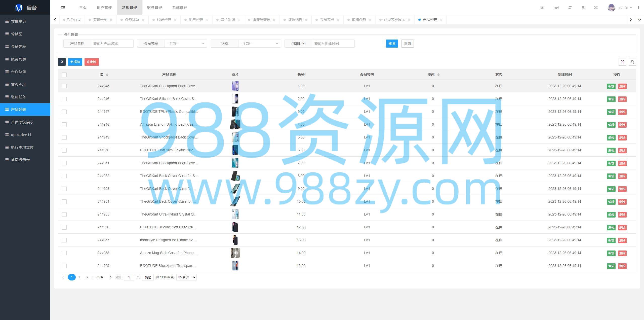Sort the table by the ID column arrows
Image resolution: width=644 pixels, height=320 pixels.
(107, 75)
